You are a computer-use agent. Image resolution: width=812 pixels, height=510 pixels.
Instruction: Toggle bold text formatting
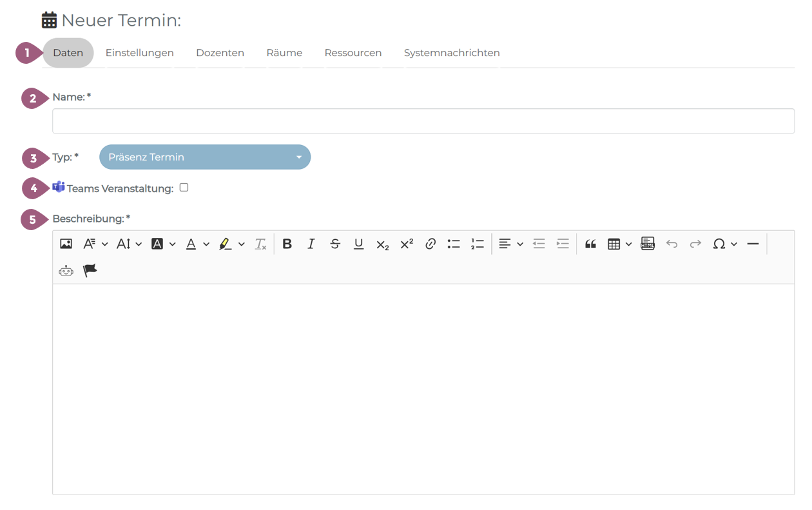[x=287, y=244]
